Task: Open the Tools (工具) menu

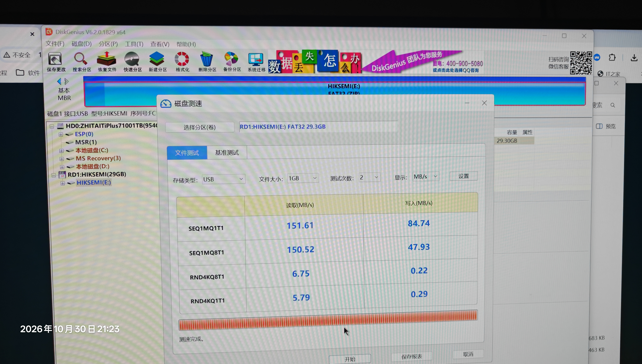Action: click(x=134, y=44)
